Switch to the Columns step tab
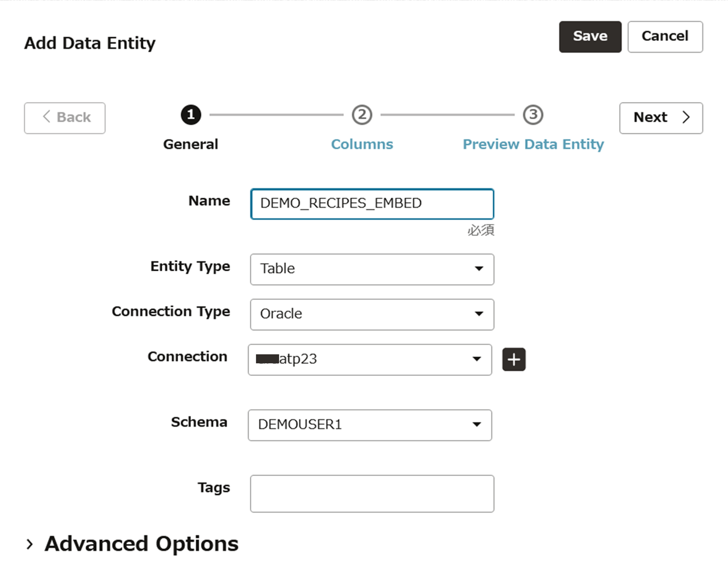 pos(362,144)
